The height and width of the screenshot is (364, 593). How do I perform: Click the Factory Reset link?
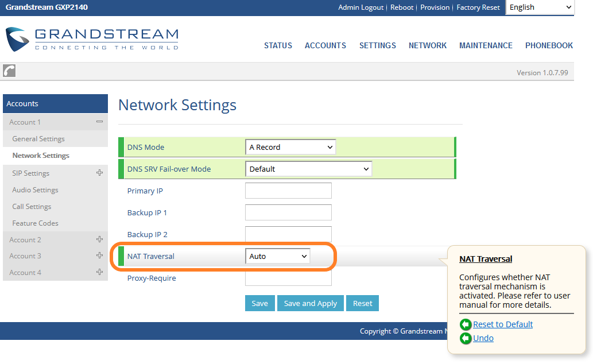(478, 7)
